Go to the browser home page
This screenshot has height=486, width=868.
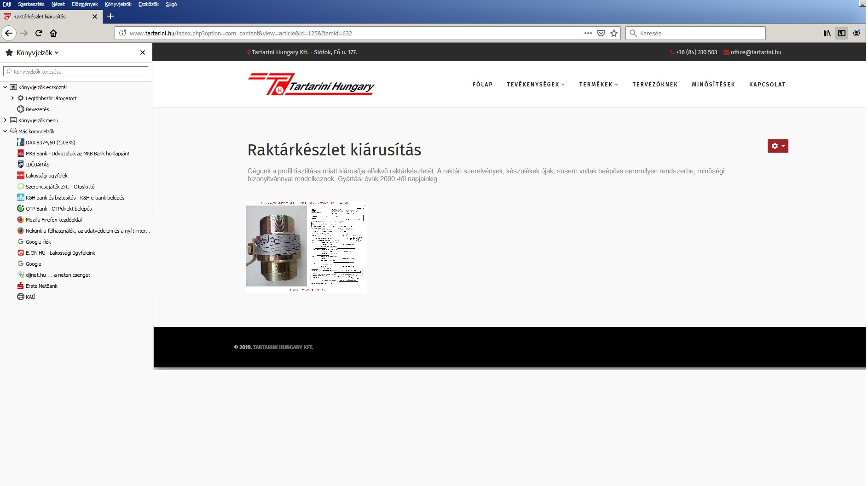(x=53, y=33)
